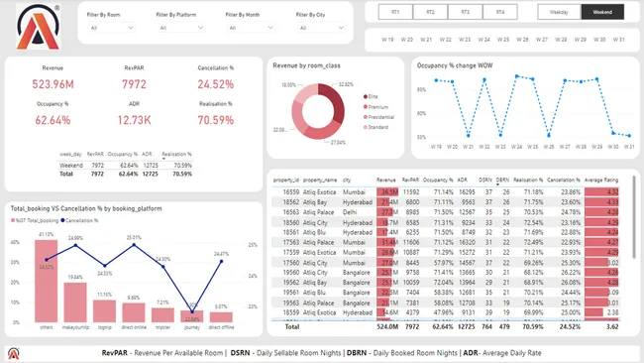Click the AtliQ logo at top left
The width and height of the screenshot is (644, 363).
coord(39,27)
